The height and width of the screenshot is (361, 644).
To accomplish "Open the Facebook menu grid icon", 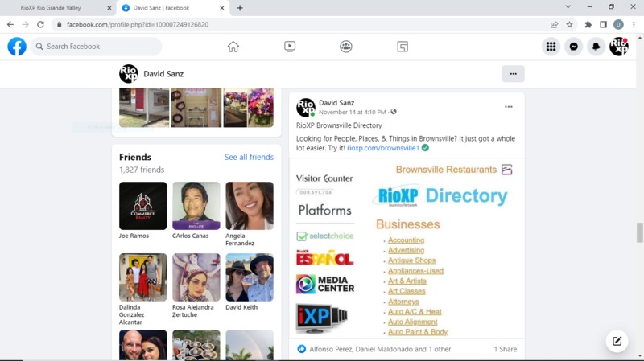I will [x=551, y=47].
